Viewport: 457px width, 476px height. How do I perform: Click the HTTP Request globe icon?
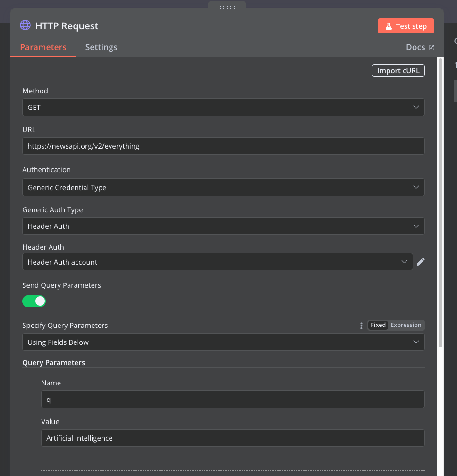click(x=25, y=25)
